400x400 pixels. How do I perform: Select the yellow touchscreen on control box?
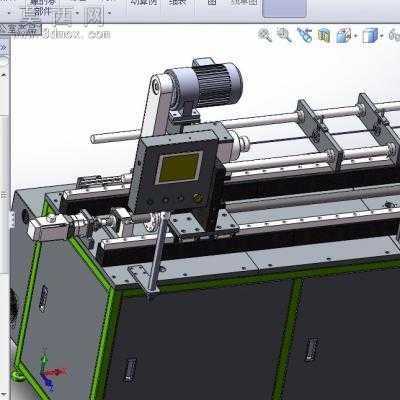[x=180, y=167]
